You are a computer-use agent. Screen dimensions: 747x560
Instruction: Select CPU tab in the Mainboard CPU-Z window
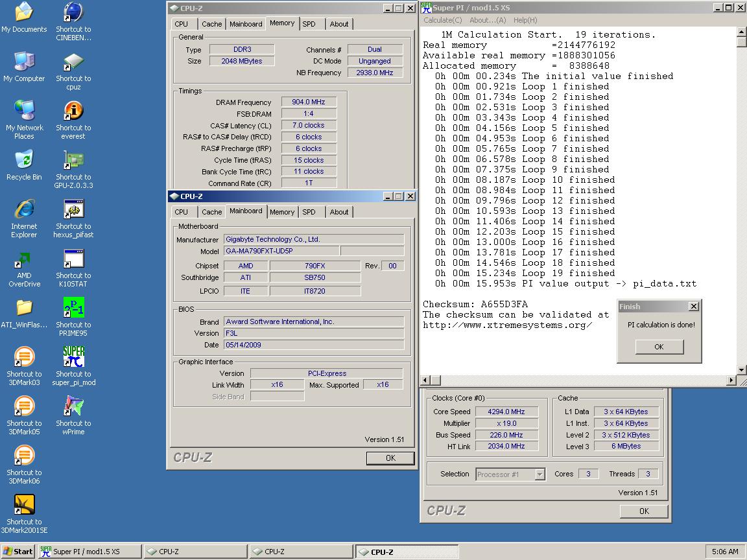tap(181, 212)
